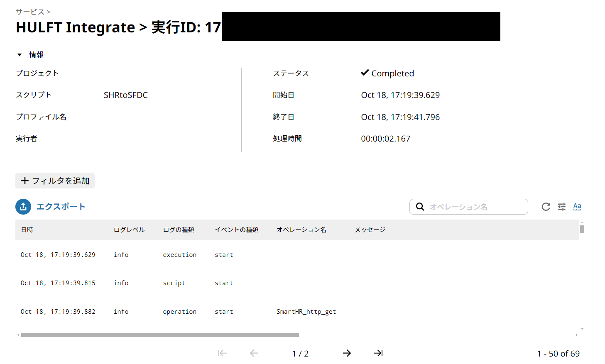605x364 pixels.
Task: Collapse the 情報 section triangle
Action: 20,55
